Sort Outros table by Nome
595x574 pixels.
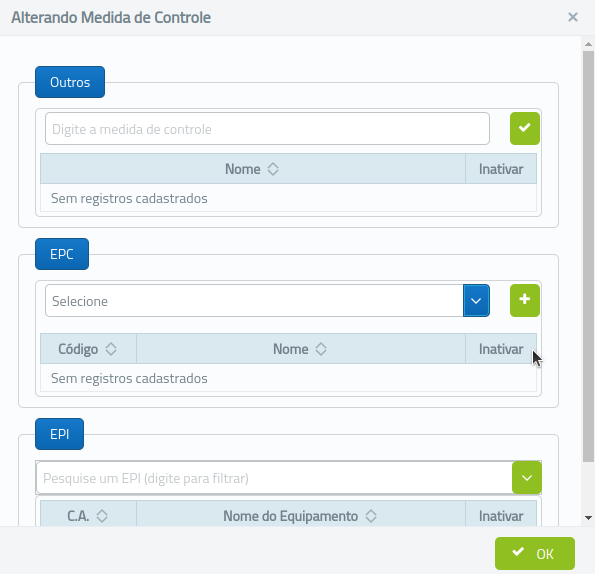point(253,169)
